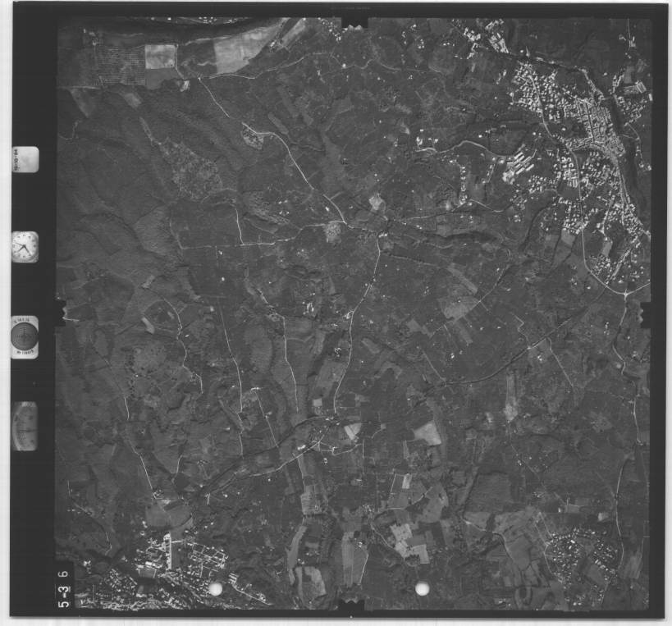Click the frame number "5-3 6" label

[64, 589]
